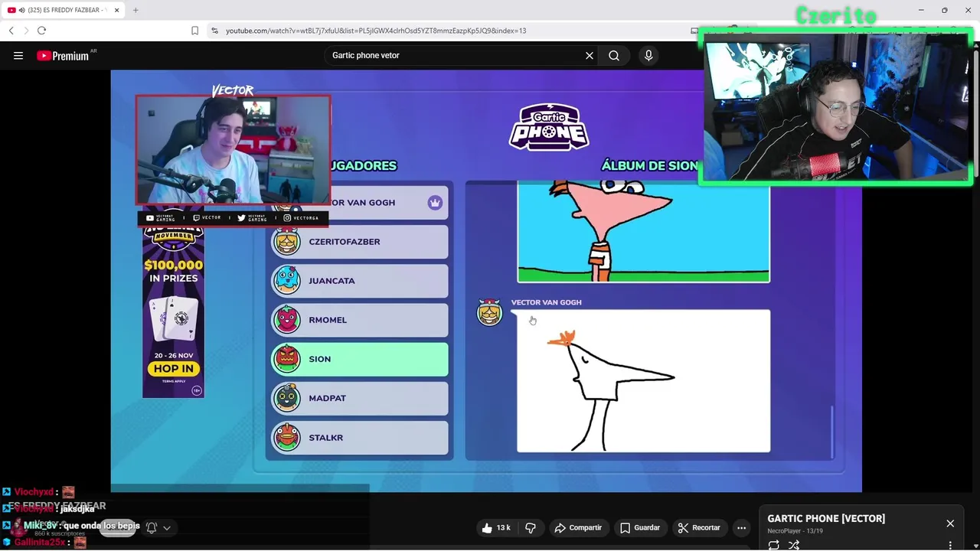The height and width of the screenshot is (551, 980).
Task: Close the GARTIC PHONE playlist panel
Action: tap(950, 523)
